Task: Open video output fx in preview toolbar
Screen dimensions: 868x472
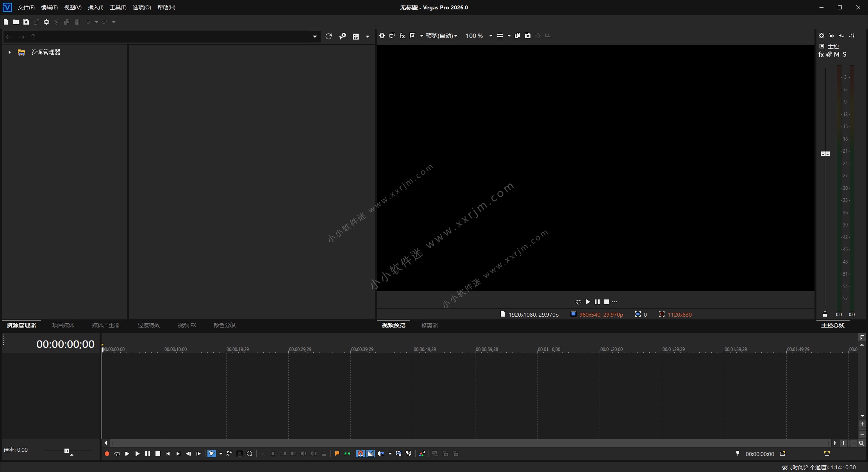Action: [402, 36]
